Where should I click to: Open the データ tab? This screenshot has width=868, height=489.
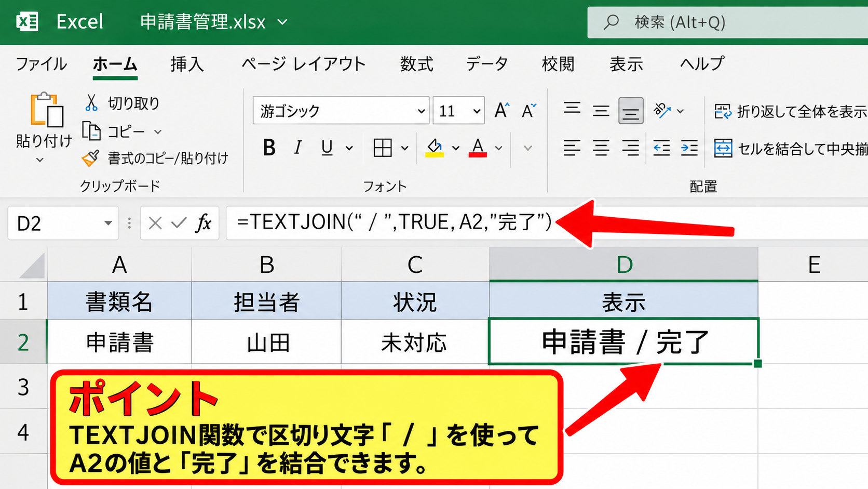point(486,64)
